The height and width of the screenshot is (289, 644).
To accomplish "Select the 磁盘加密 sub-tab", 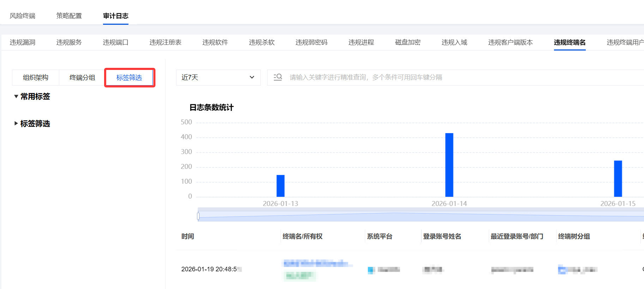I will [408, 42].
